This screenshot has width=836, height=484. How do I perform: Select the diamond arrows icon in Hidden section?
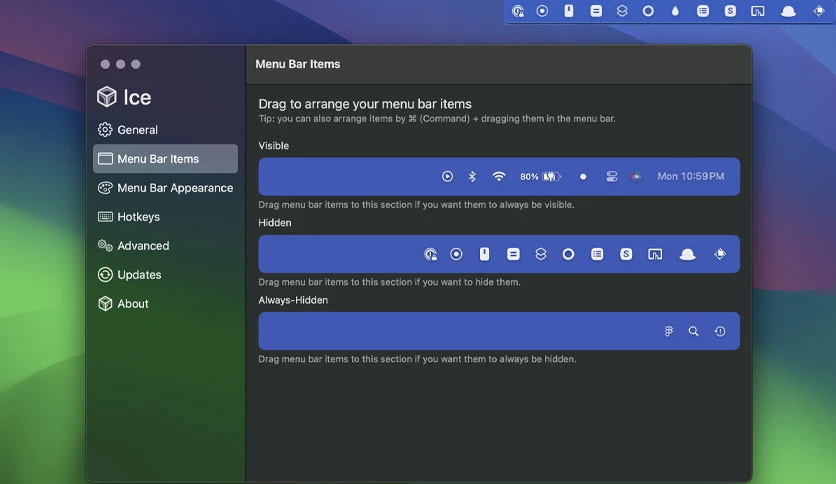[720, 254]
